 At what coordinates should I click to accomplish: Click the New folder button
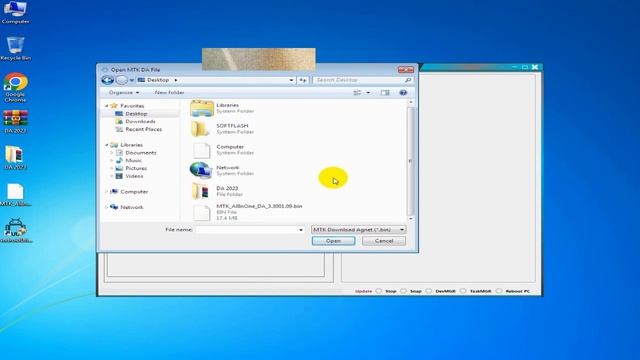(x=169, y=93)
